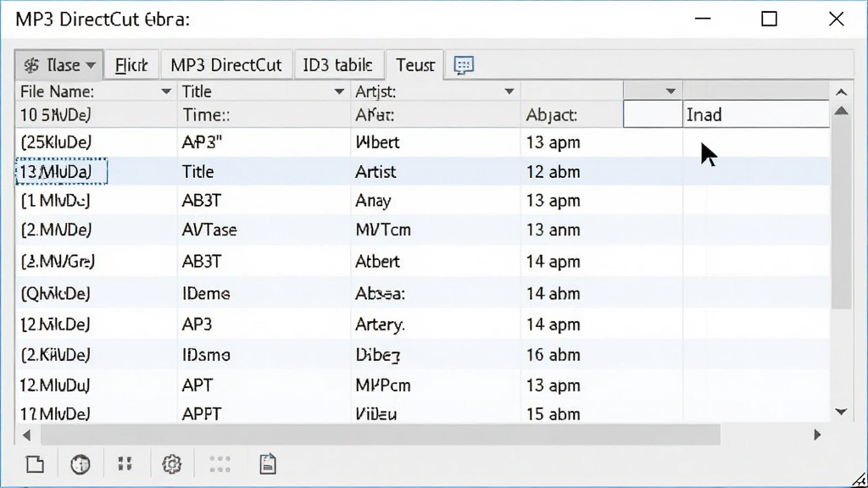Click the small up caret above the scrollbar

(x=842, y=91)
